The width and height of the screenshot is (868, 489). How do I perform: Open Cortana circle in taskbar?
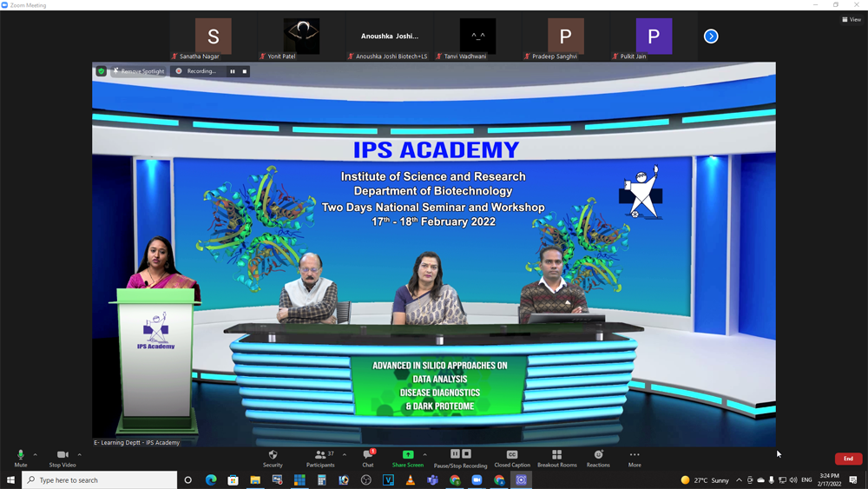point(188,480)
